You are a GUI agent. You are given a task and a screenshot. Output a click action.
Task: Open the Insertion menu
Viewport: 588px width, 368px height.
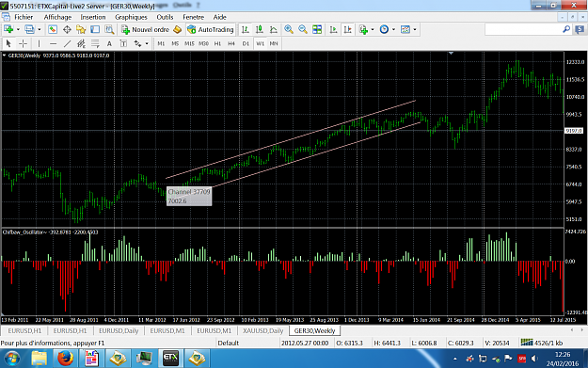[92, 17]
